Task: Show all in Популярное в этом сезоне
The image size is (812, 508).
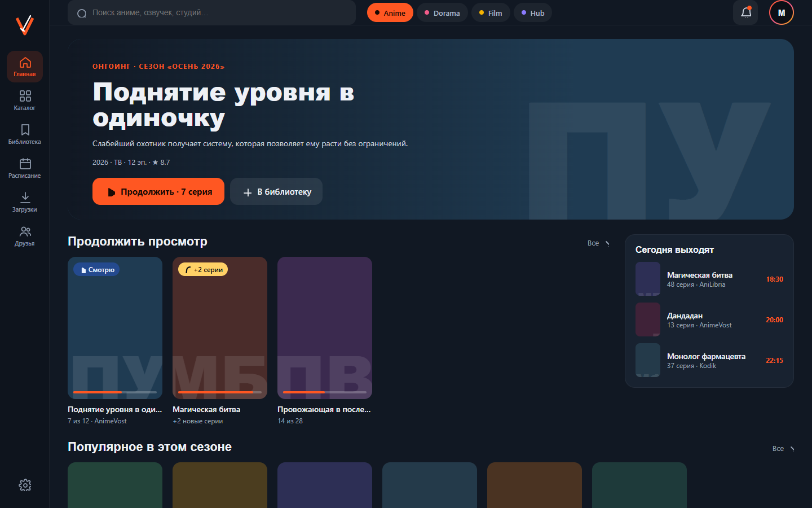Action: (784, 449)
